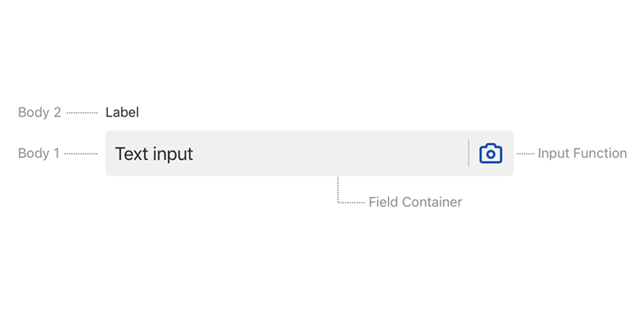Screen dimensions: 644x311
Task: Click the "Label" text above the field
Action: tap(122, 113)
